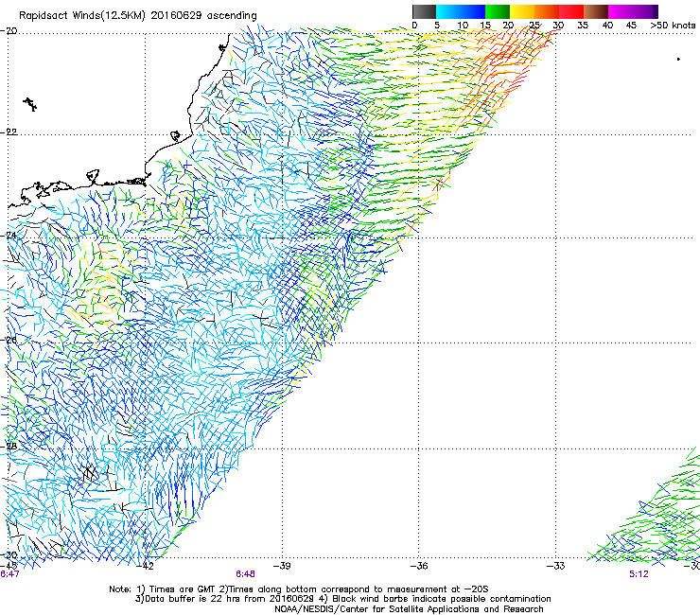Click the '10' label under the color bar

tap(463, 25)
